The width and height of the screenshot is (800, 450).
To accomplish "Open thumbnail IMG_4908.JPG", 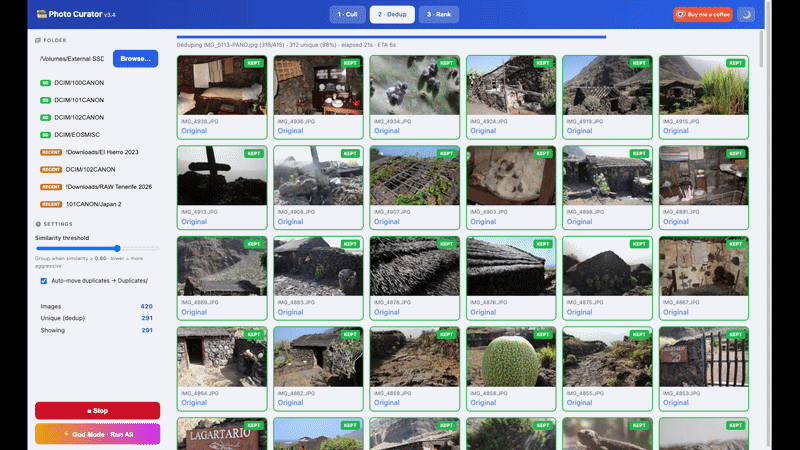I will point(318,176).
